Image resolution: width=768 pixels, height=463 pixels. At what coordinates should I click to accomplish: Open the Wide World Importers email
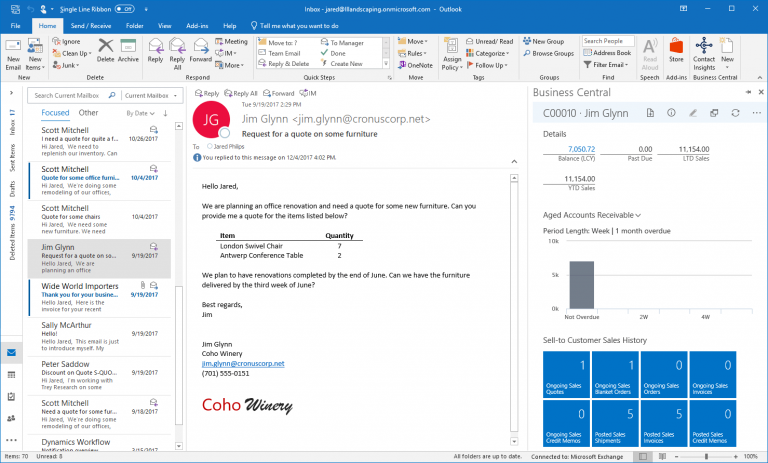[x=99, y=298]
